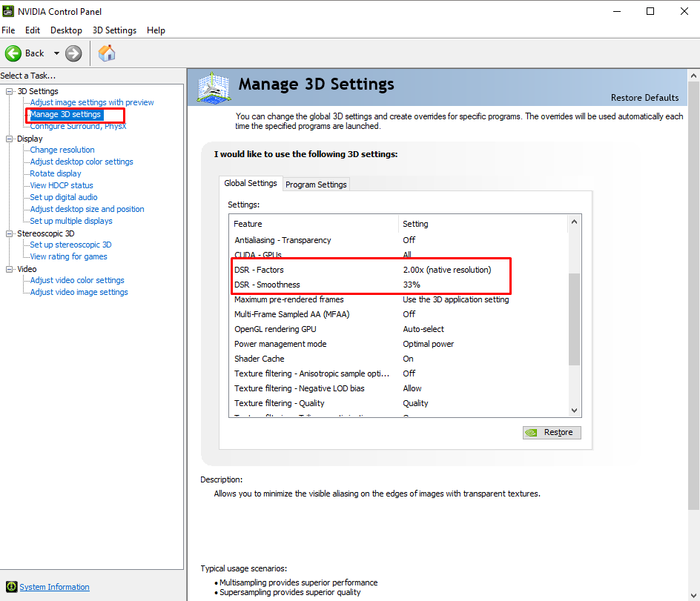The height and width of the screenshot is (601, 700).
Task: Click the Restore button
Action: coord(552,432)
